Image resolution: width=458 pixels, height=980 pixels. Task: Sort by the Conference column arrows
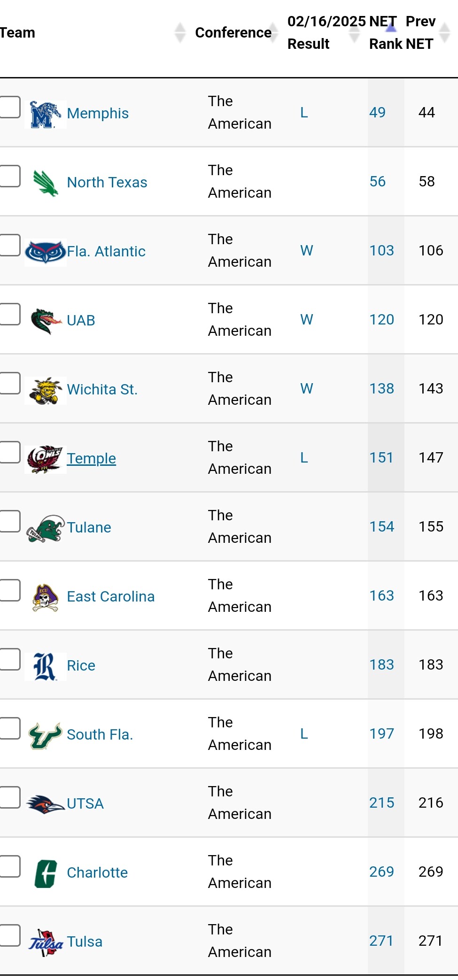click(x=273, y=32)
